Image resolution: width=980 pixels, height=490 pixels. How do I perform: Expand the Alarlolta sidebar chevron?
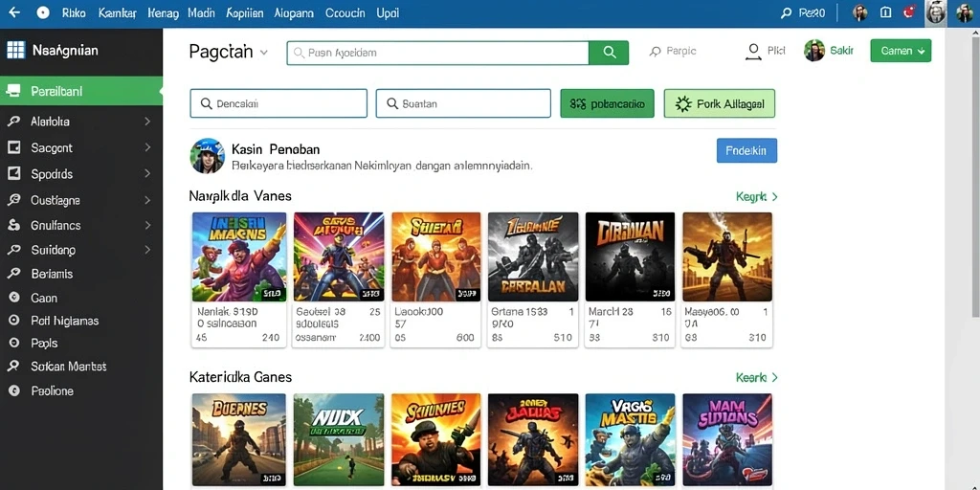(147, 122)
